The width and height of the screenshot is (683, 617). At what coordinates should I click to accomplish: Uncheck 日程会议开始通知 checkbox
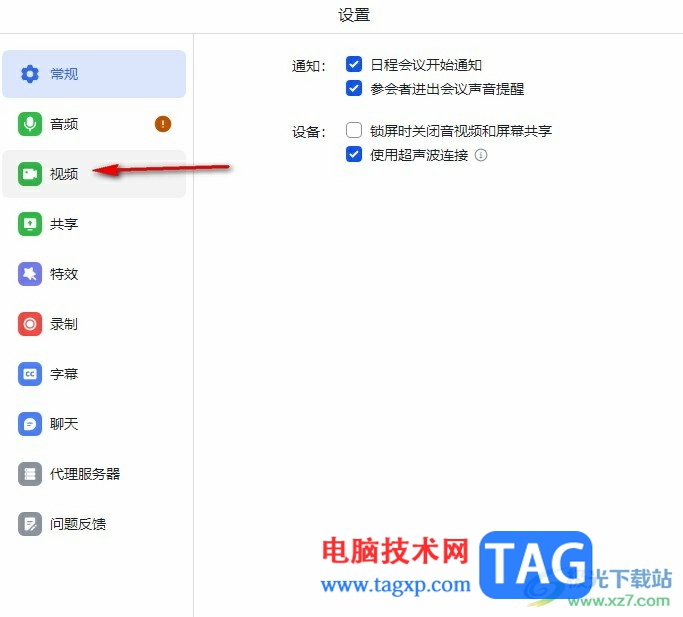pos(353,64)
